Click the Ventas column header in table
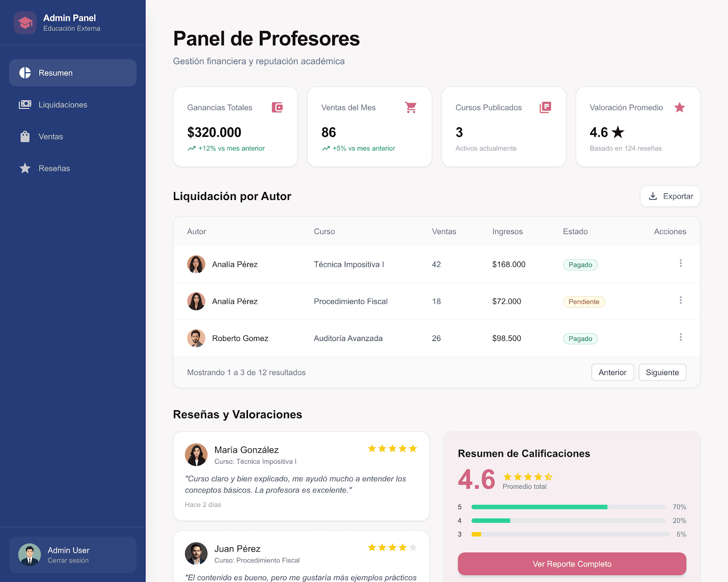 [444, 231]
